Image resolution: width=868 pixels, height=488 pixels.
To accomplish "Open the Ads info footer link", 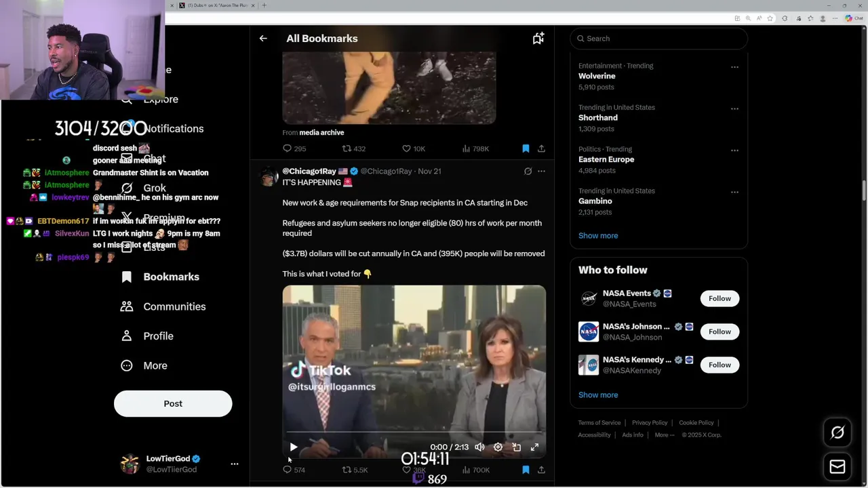I will [x=633, y=435].
